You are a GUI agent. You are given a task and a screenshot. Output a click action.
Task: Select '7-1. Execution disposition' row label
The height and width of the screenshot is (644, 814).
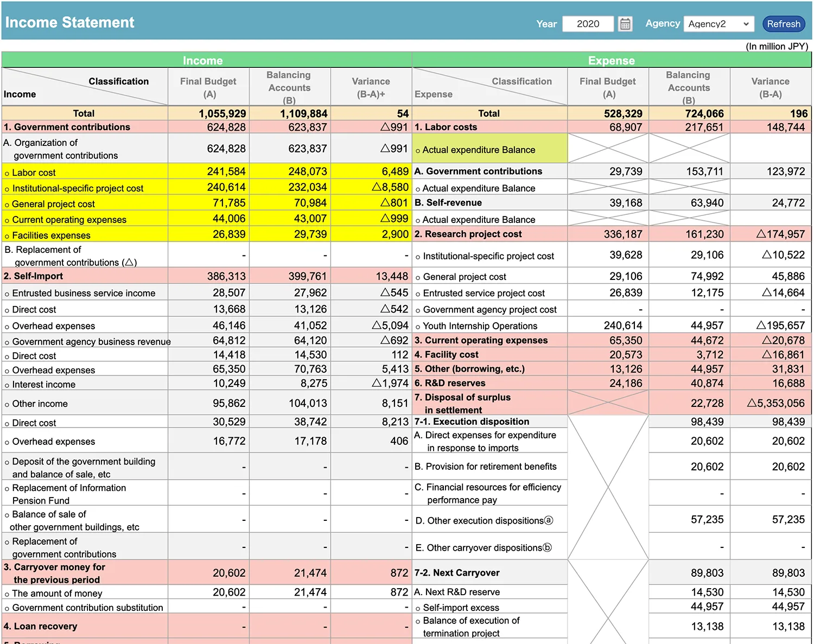[x=472, y=422]
